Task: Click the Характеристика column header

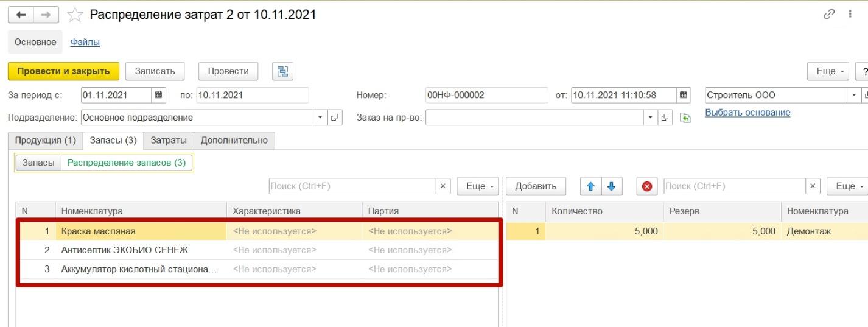Action: 294,211
